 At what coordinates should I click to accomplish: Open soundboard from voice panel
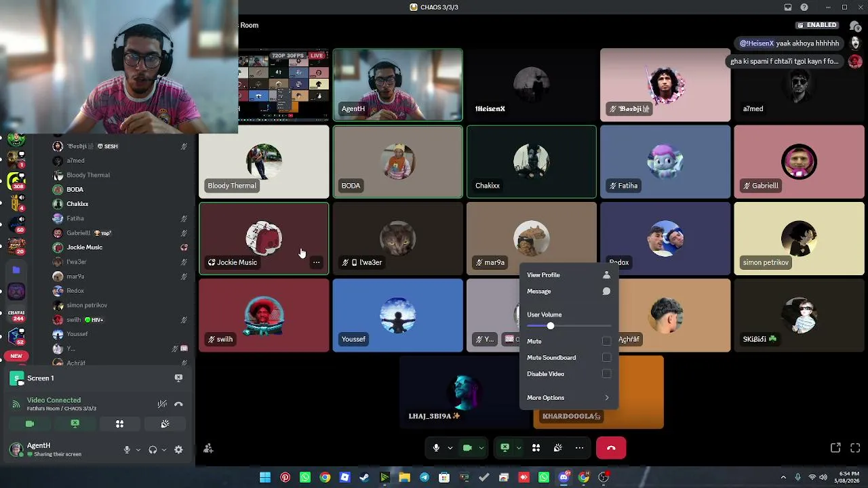(165, 424)
